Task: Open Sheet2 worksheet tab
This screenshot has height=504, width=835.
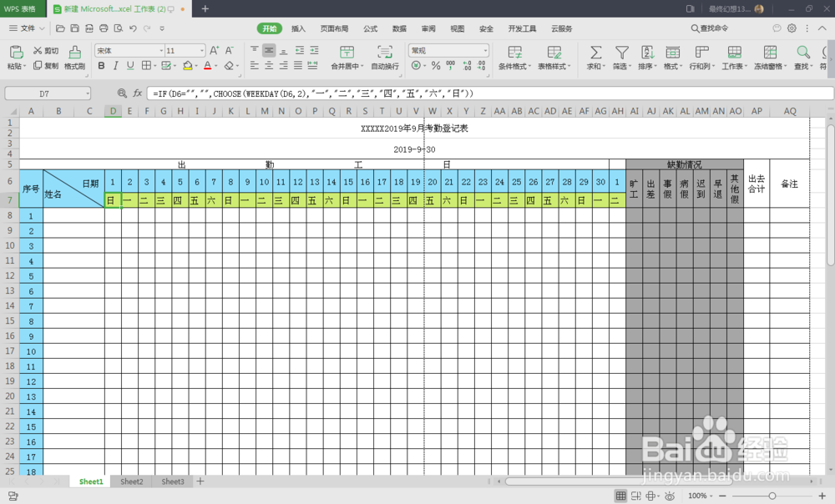Action: pyautogui.click(x=132, y=481)
